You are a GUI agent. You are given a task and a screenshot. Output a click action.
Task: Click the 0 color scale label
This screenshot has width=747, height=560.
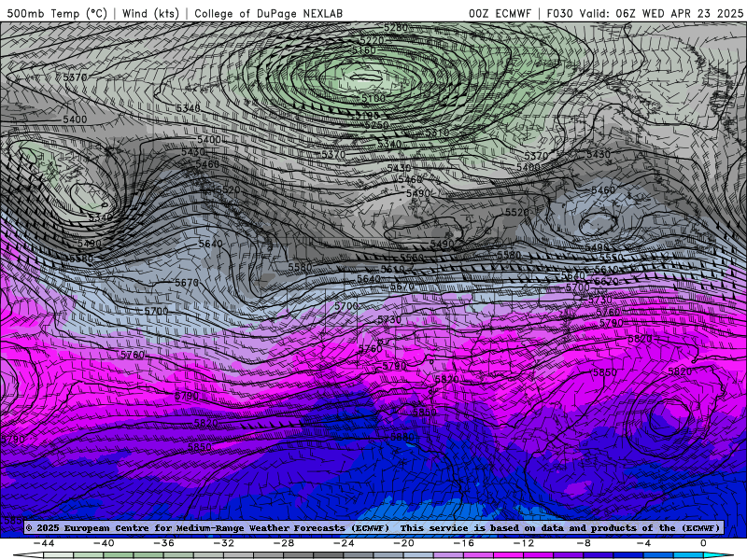pyautogui.click(x=703, y=543)
